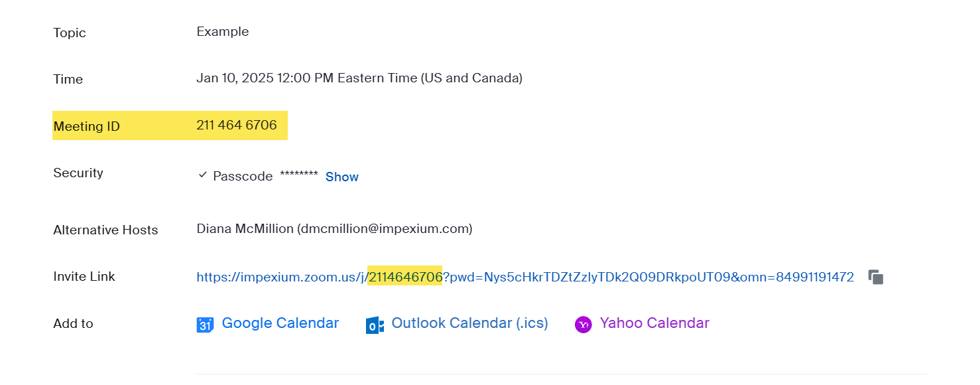This screenshot has height=385, width=980.
Task: Click the Diana McMillion alternative host entry
Action: (334, 229)
